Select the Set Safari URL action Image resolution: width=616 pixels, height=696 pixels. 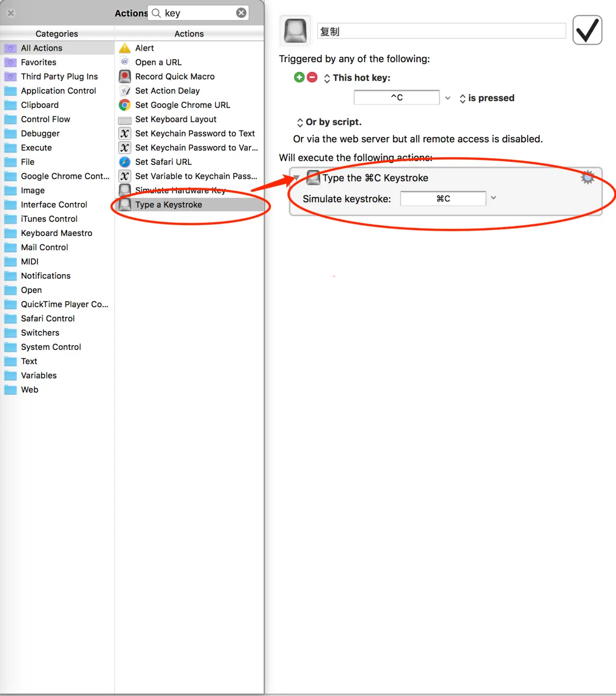coord(189,162)
